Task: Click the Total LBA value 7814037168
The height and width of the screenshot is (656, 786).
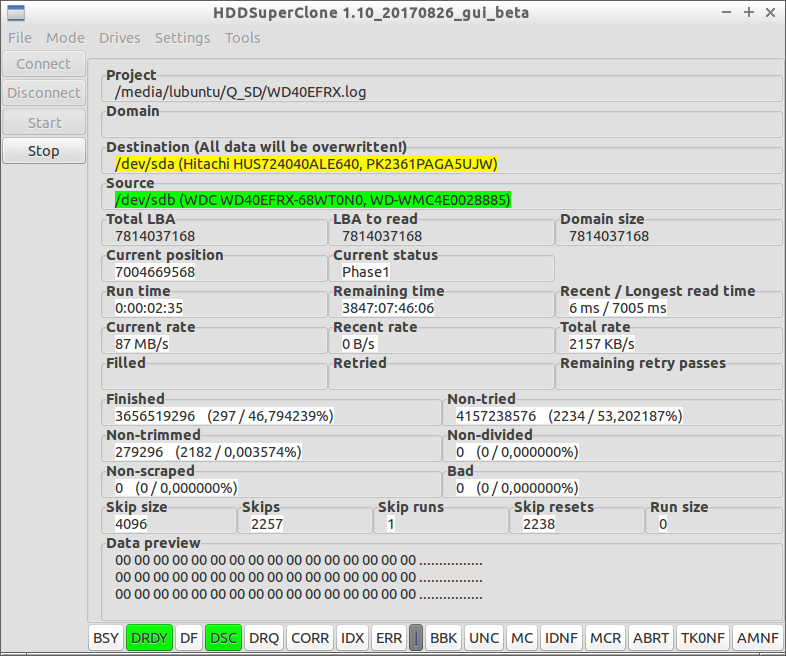Action: 155,236
